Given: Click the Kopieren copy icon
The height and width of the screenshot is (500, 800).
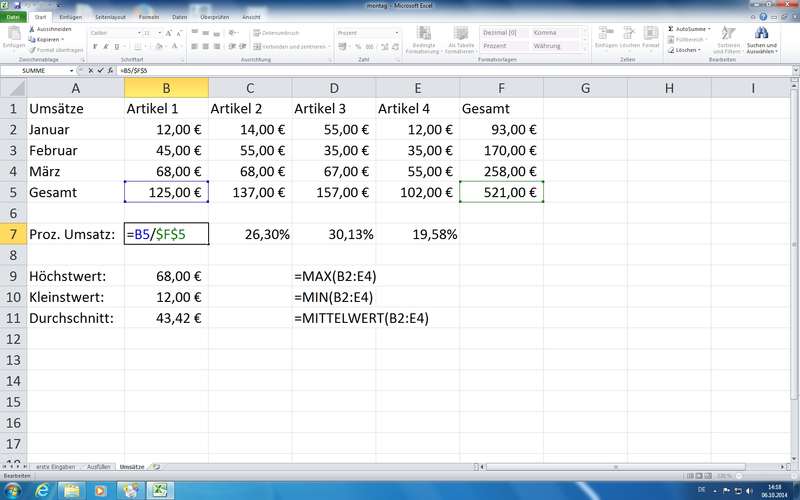Looking at the screenshot, I should (x=32, y=39).
